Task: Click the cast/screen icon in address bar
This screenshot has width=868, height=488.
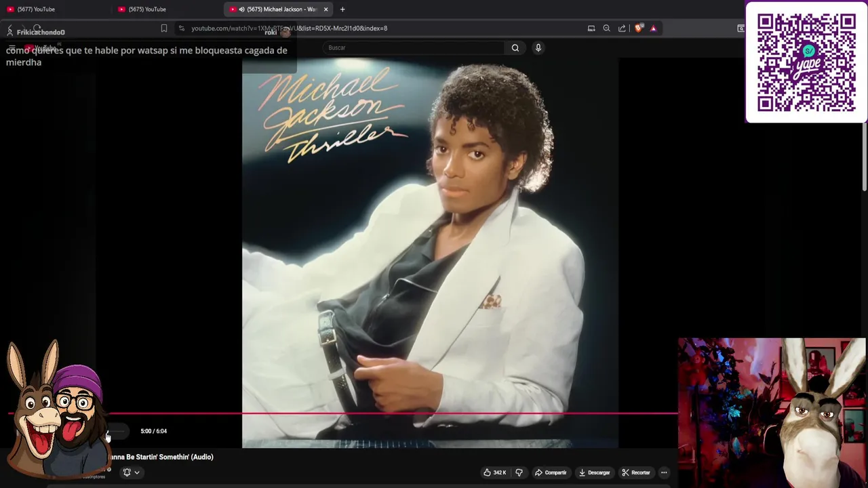Action: click(x=591, y=28)
